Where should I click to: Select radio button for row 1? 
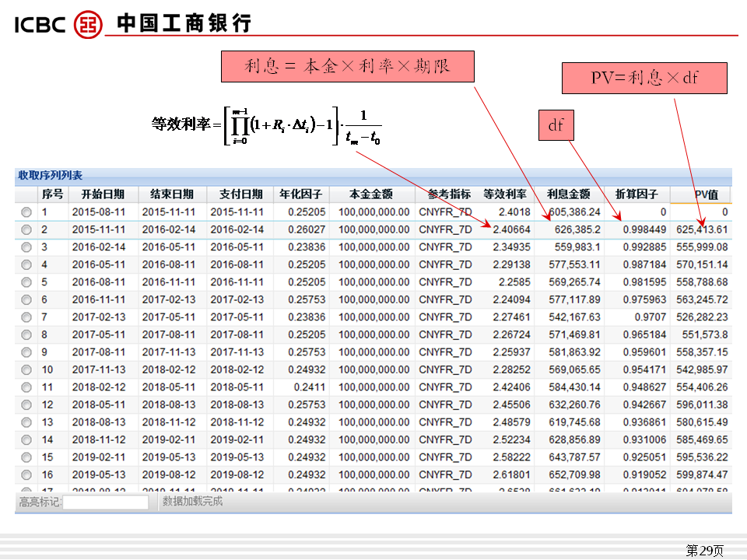click(26, 212)
